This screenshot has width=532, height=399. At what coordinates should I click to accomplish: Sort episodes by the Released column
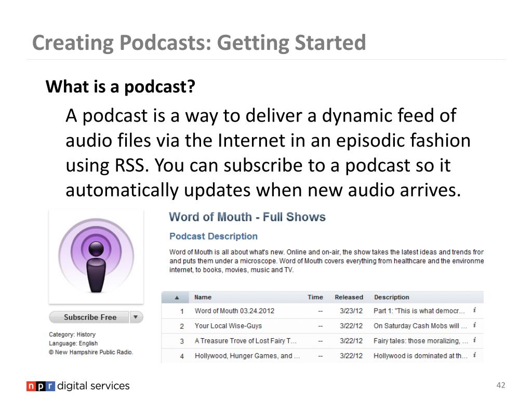[x=349, y=297]
